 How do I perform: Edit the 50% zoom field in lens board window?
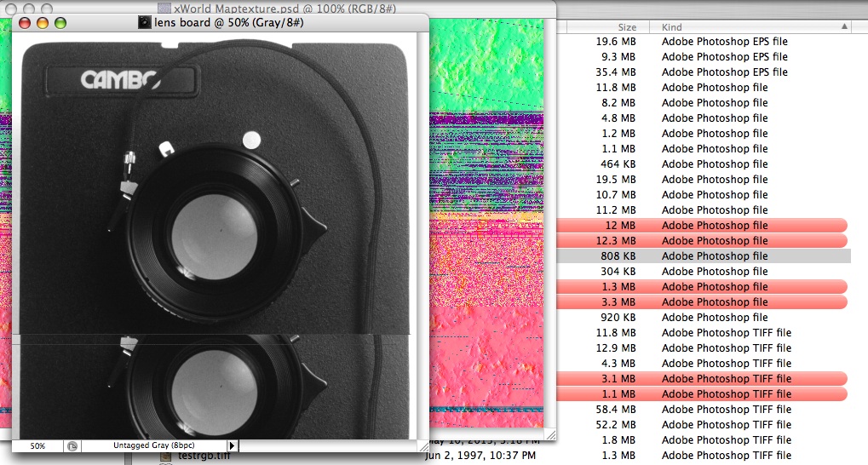[x=37, y=445]
